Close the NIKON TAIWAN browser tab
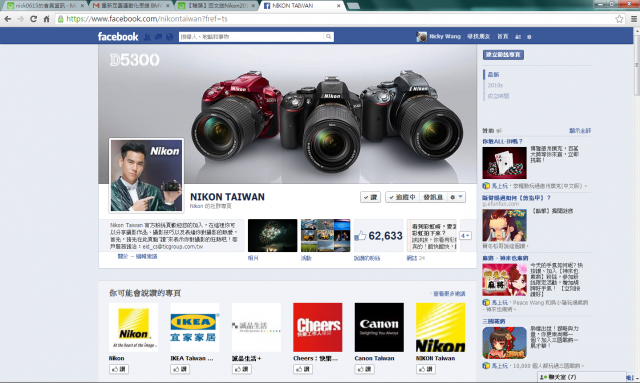Viewport: 640px width, 383px height. point(338,6)
